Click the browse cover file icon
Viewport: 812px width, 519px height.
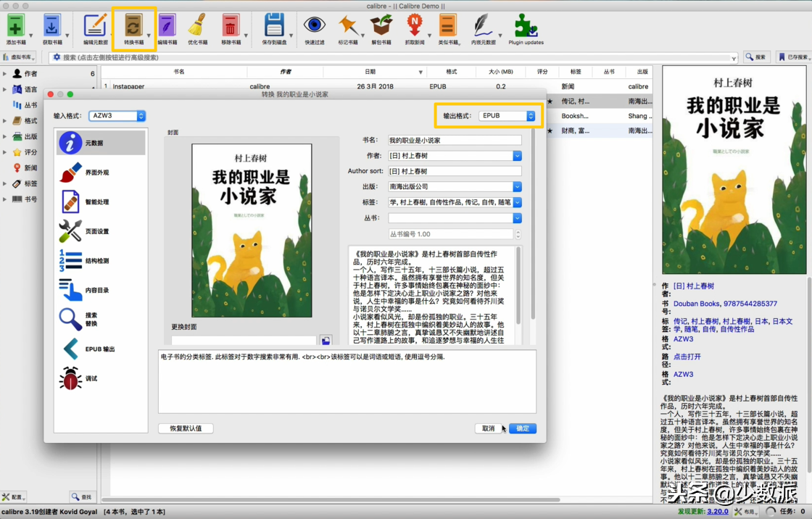(326, 340)
